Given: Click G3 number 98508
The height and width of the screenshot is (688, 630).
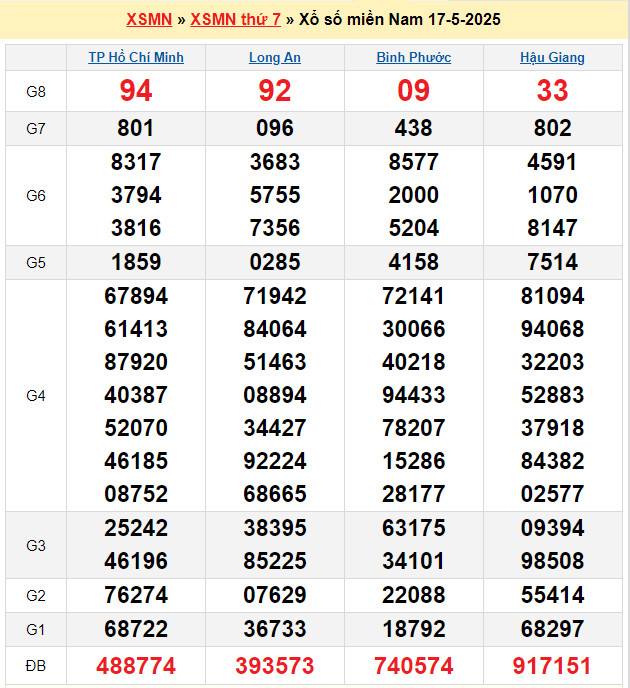Looking at the screenshot, I should tap(552, 561).
